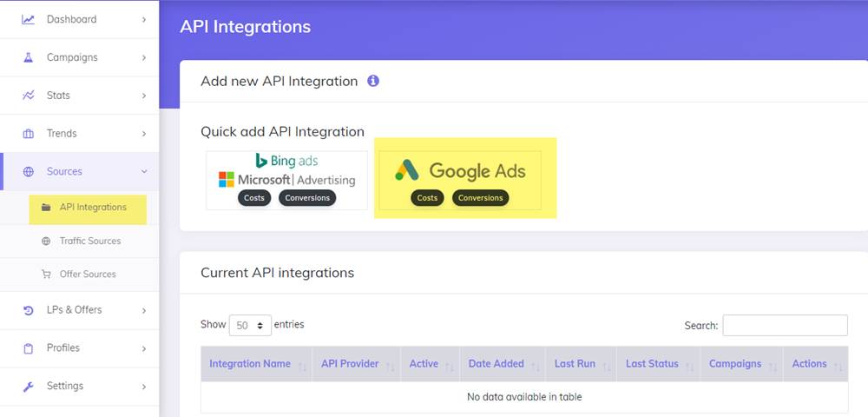Click the Integration Name column header
This screenshot has height=417, width=868.
click(256, 364)
